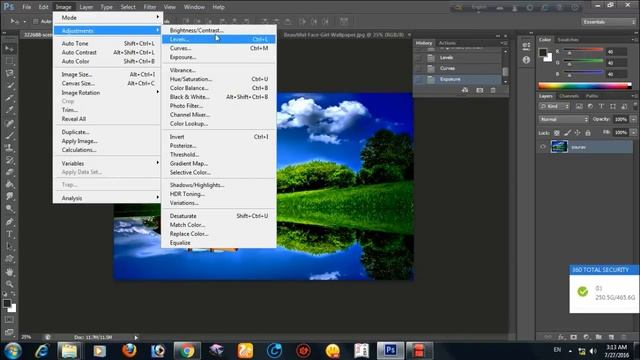640x360 pixels.
Task: Create new adjustment layer icon
Action: pos(587,337)
